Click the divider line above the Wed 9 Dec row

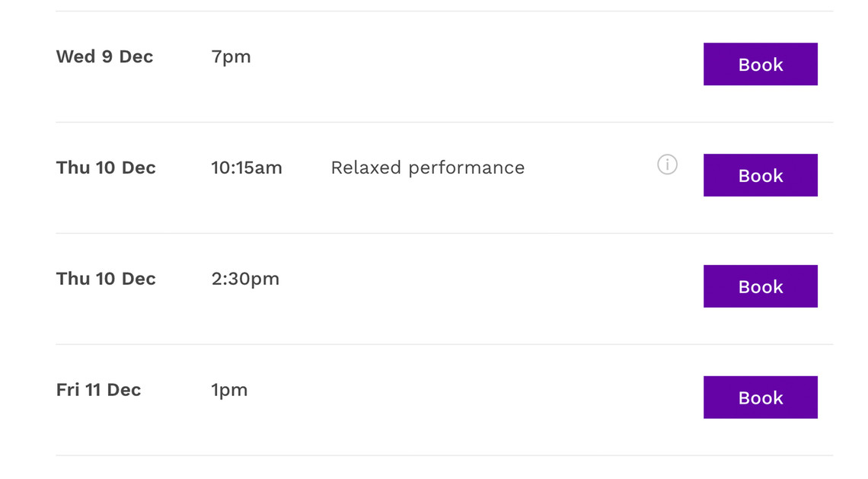click(x=445, y=11)
